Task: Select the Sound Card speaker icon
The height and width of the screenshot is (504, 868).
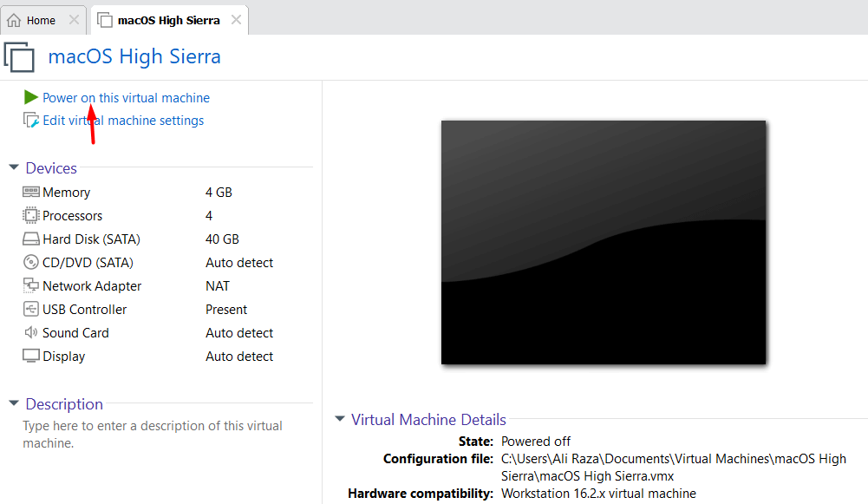Action: pos(31,333)
